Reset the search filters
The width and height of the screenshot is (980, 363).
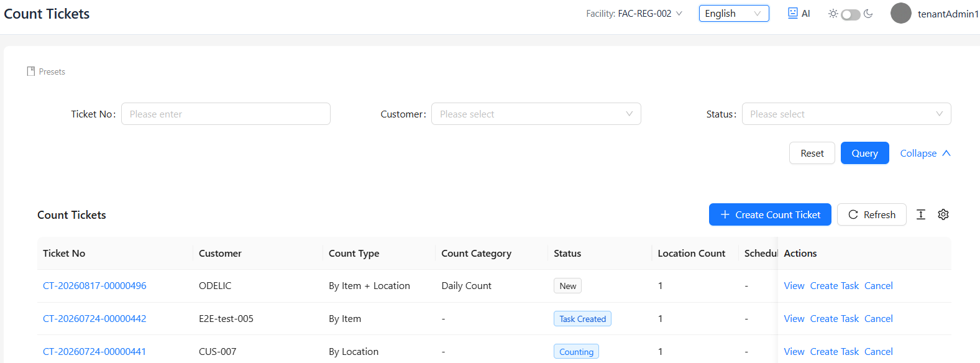[812, 154]
